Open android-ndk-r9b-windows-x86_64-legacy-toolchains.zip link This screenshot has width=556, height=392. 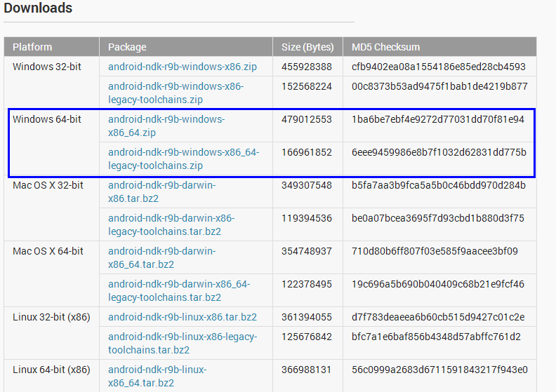pyautogui.click(x=184, y=158)
